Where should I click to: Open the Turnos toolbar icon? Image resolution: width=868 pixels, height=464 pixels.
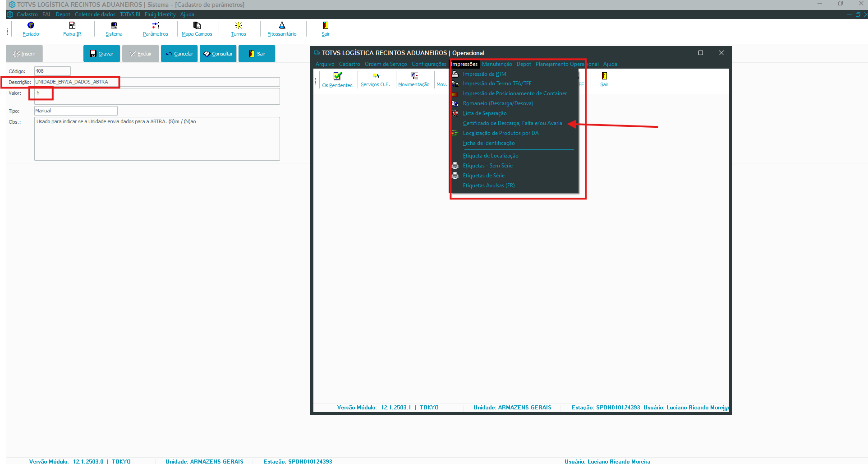[x=239, y=29]
